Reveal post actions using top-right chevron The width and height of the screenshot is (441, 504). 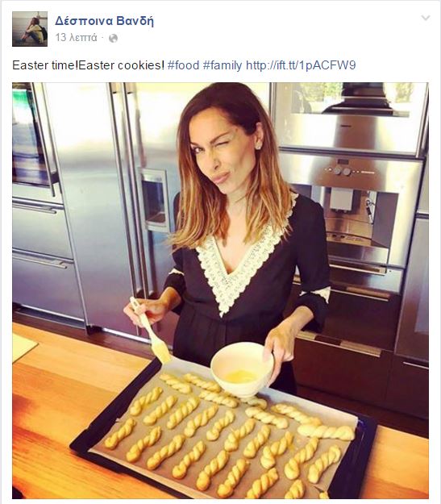coord(426,18)
